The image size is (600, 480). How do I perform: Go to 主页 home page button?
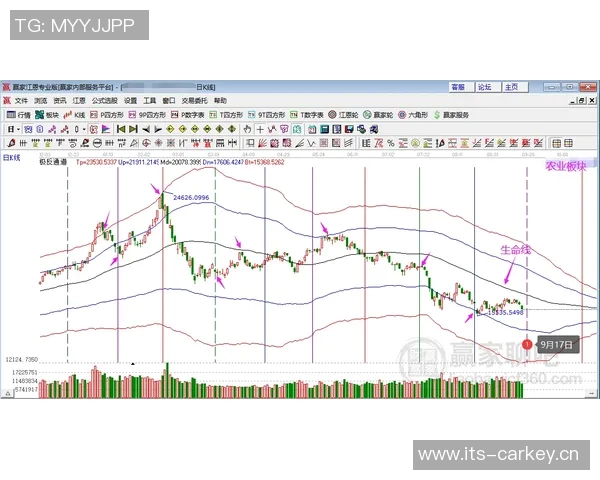[511, 87]
